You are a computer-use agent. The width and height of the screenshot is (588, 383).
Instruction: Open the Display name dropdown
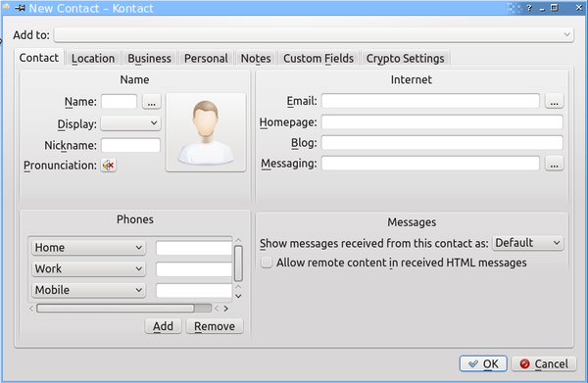point(131,123)
